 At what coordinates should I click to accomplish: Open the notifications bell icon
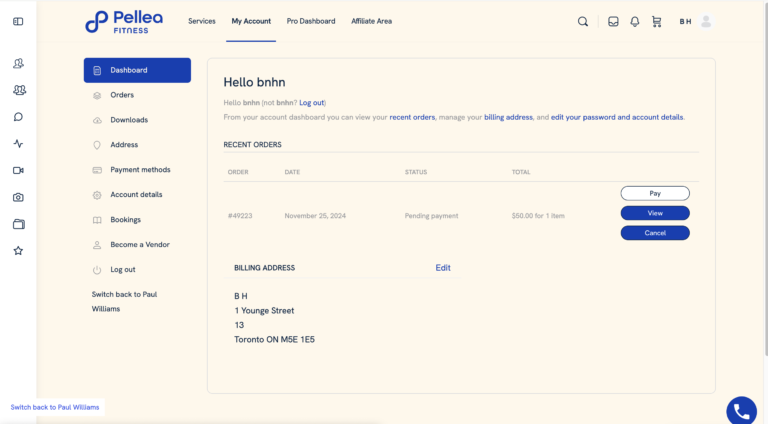point(635,22)
